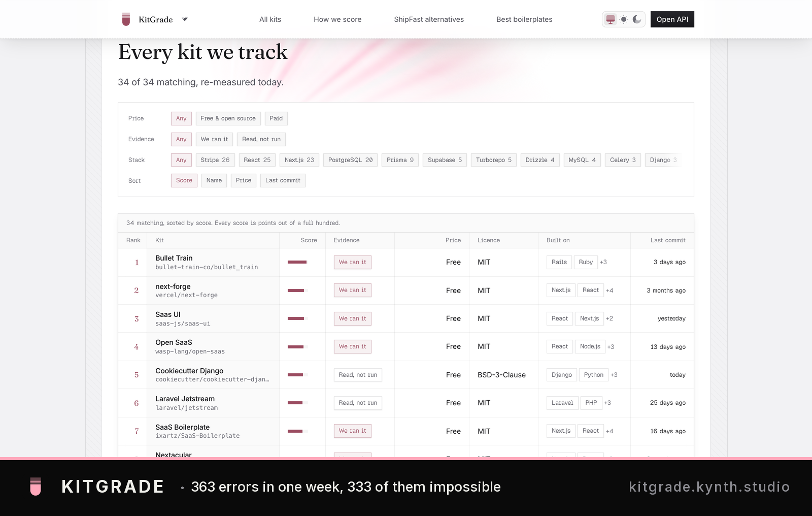Open the SaaS Boilerplate kit
Viewport: 812px width, 516px height.
pos(182,427)
